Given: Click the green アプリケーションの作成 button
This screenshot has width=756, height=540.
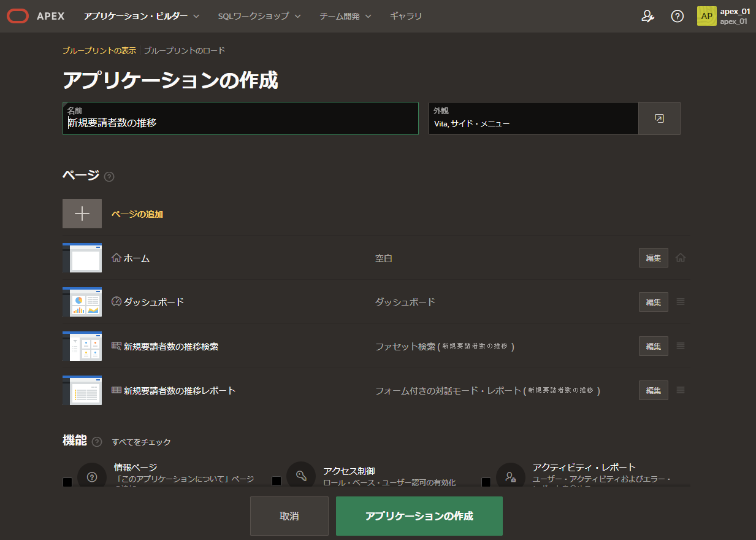Looking at the screenshot, I should click(x=419, y=516).
